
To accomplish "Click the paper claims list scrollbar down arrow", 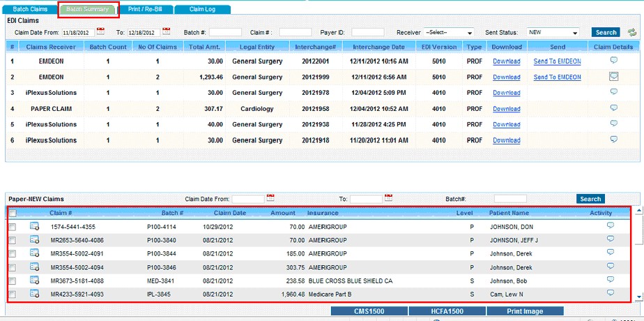I will click(640, 296).
